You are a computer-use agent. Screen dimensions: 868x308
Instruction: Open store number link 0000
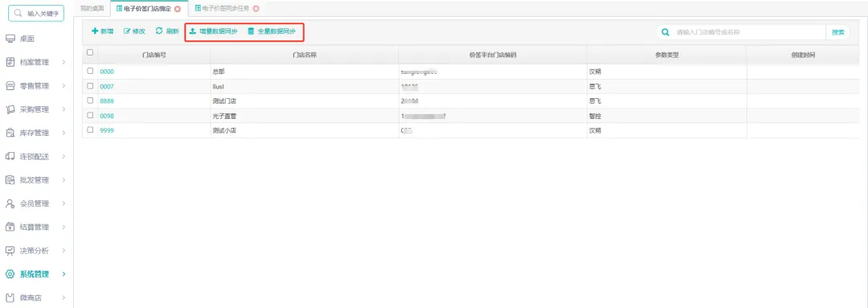tap(107, 72)
